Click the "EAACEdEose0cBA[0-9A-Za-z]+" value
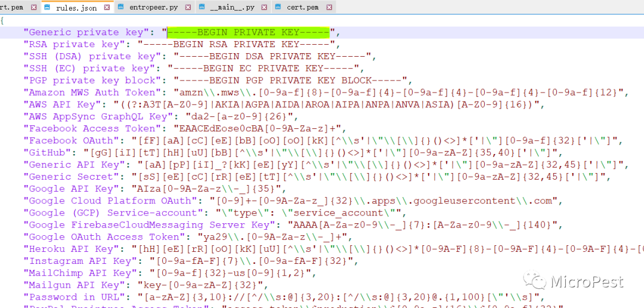 257,129
